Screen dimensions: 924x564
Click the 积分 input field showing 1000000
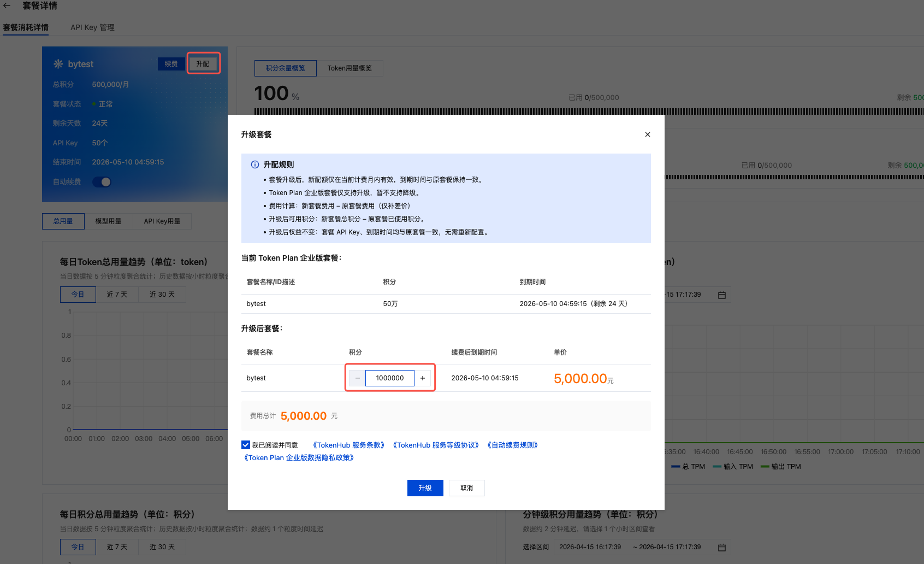[x=390, y=378]
